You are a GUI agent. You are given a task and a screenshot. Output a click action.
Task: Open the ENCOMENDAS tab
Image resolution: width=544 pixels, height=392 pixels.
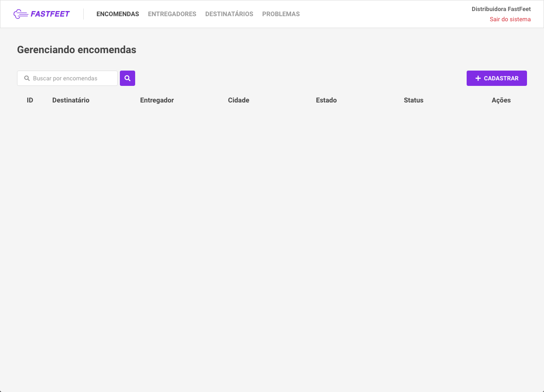118,14
